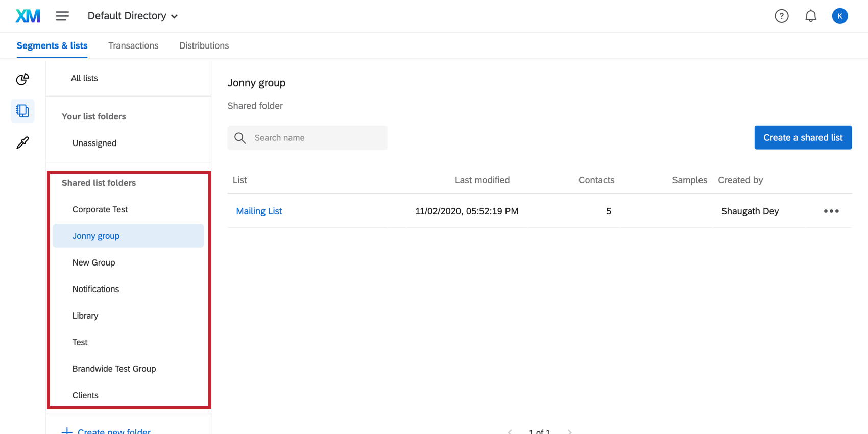Viewport: 868px width, 434px height.
Task: Click the Create a shared list button
Action: (x=803, y=138)
